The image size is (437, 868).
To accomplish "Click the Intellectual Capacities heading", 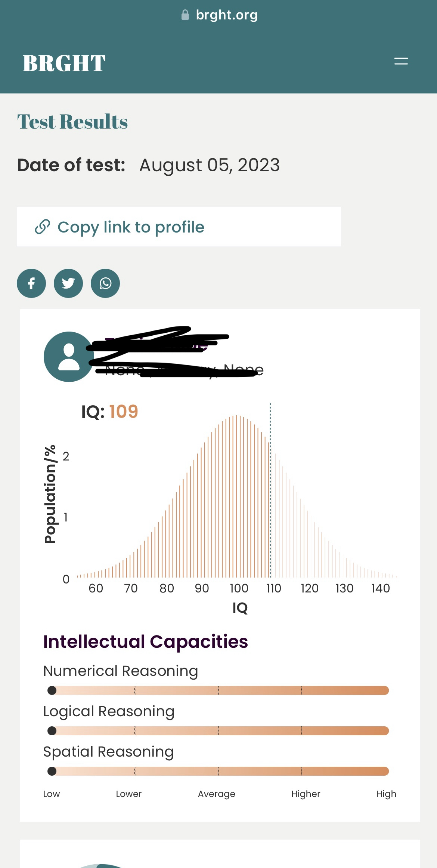I will (145, 642).
